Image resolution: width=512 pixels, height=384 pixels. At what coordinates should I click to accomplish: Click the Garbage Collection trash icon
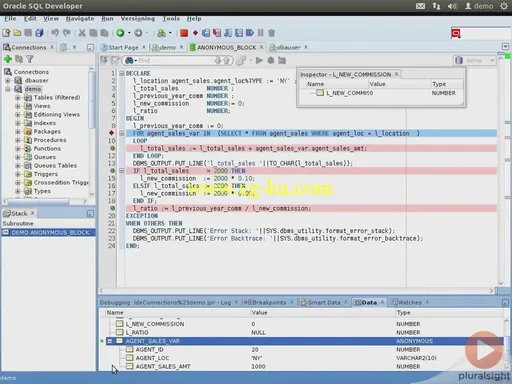coord(272,33)
